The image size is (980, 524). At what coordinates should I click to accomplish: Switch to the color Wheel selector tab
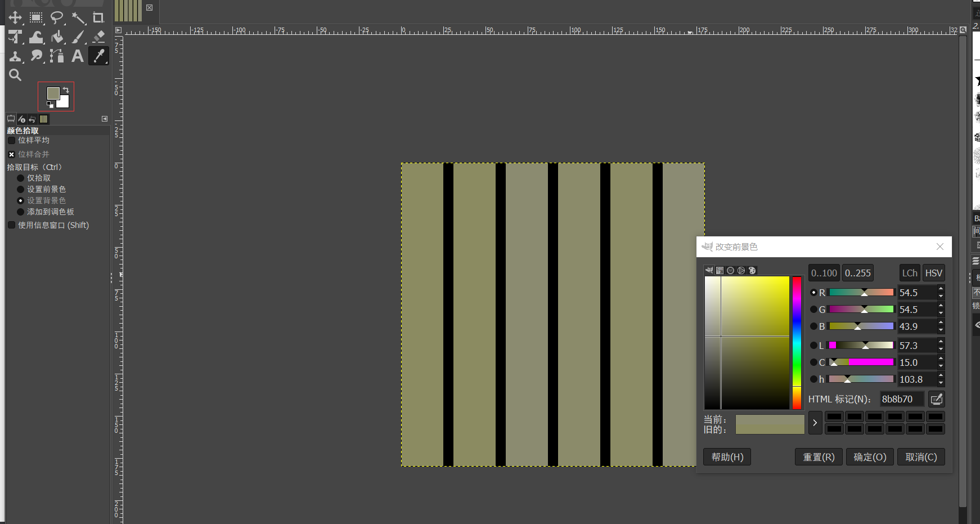741,270
